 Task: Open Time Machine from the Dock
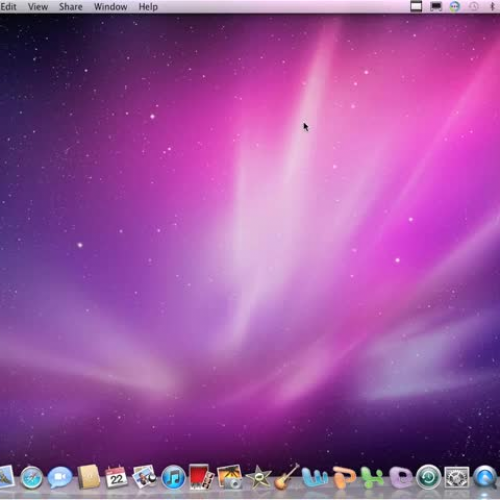[x=428, y=478]
